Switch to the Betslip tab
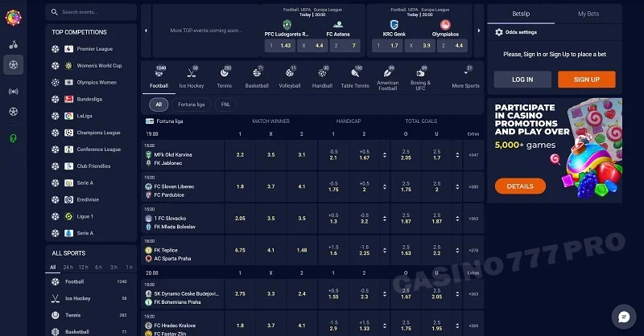 click(x=521, y=14)
